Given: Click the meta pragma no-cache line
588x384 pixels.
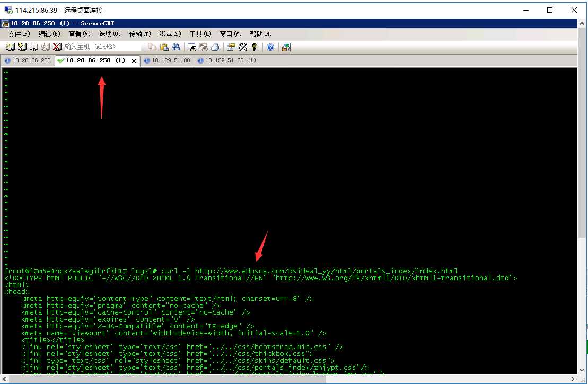Looking at the screenshot, I should pyautogui.click(x=121, y=306).
